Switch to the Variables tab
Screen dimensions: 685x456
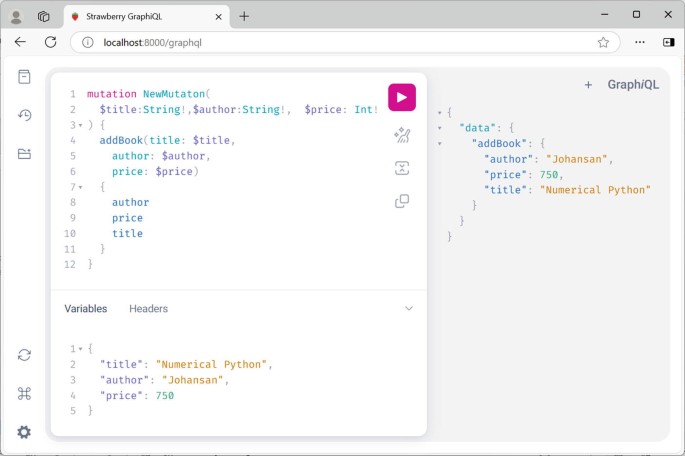click(86, 308)
